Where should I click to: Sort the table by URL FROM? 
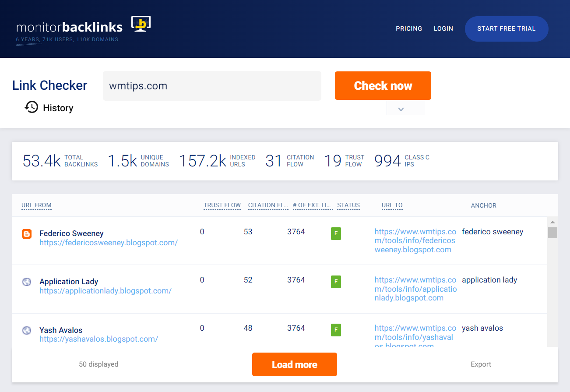click(36, 205)
